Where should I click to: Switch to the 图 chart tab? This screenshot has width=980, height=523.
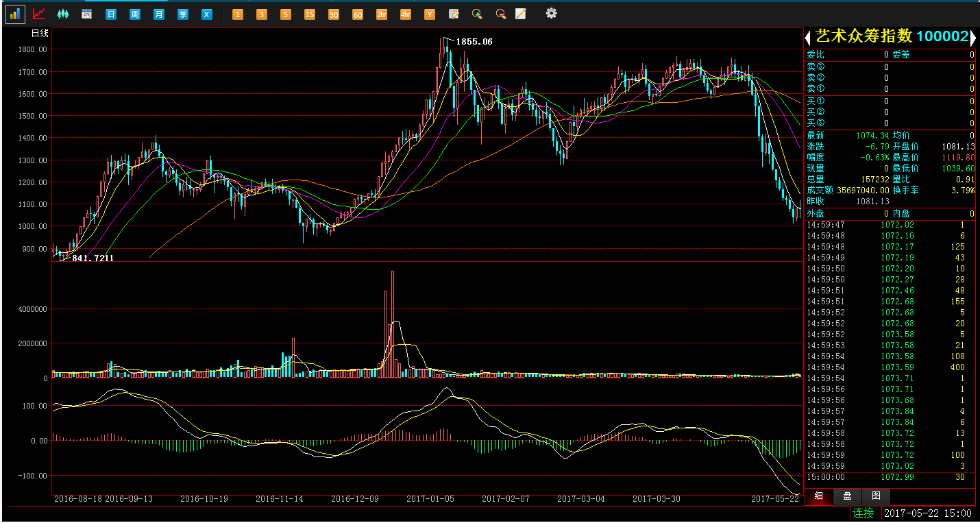tap(876, 496)
